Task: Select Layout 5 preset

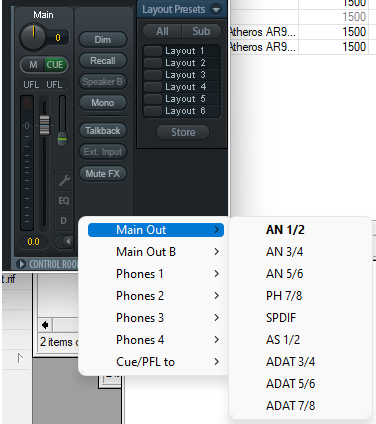Action: 182,99
